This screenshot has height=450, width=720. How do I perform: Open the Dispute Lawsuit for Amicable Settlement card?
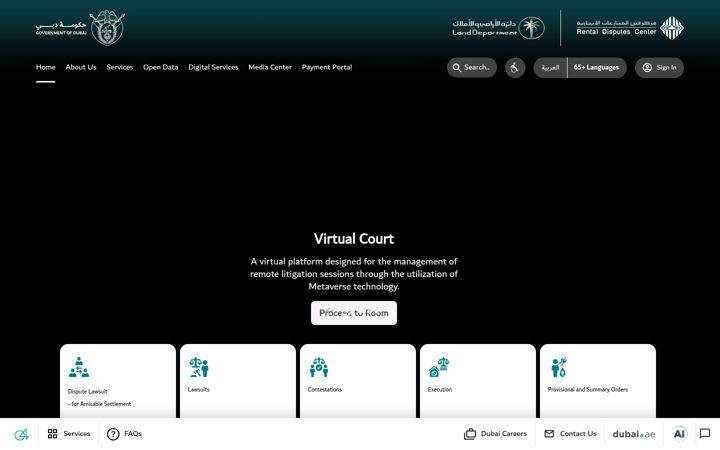pyautogui.click(x=118, y=381)
